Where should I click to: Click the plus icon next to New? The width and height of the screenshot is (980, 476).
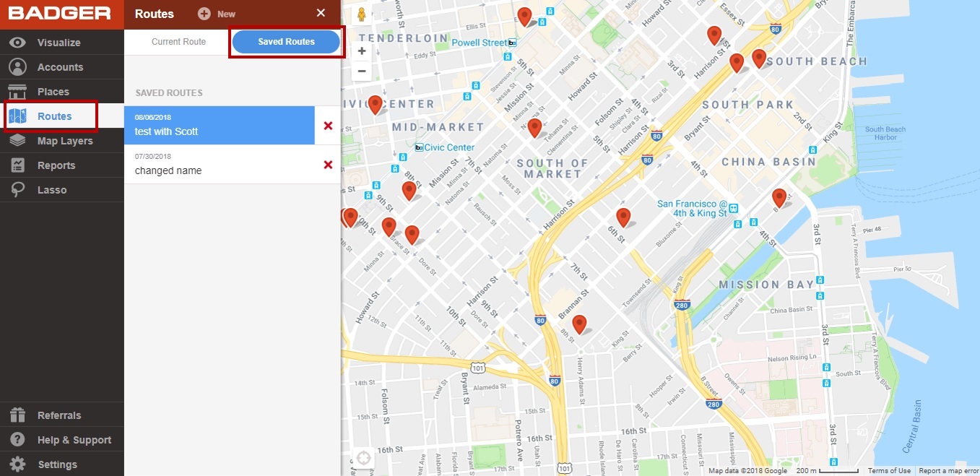pyautogui.click(x=204, y=14)
